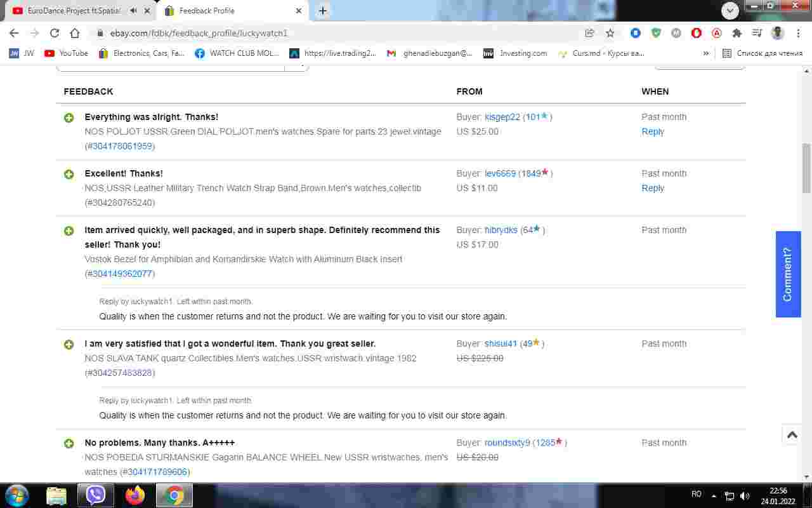Positive icon beside 'No problems. Many thanks'

pos(69,443)
